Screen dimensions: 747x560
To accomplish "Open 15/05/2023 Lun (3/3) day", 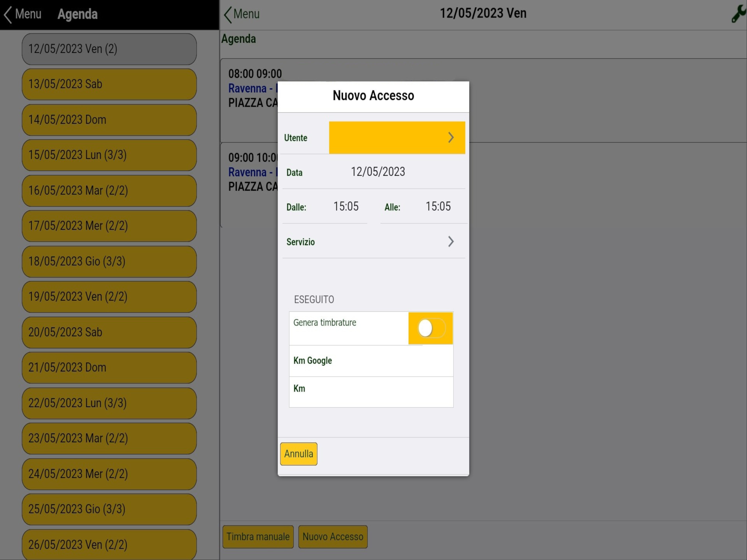I will 109,155.
